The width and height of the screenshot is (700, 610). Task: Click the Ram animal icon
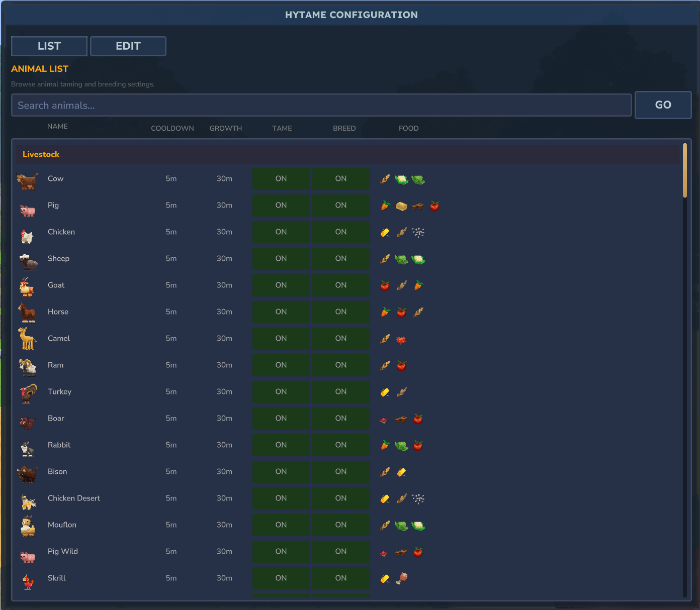(28, 367)
